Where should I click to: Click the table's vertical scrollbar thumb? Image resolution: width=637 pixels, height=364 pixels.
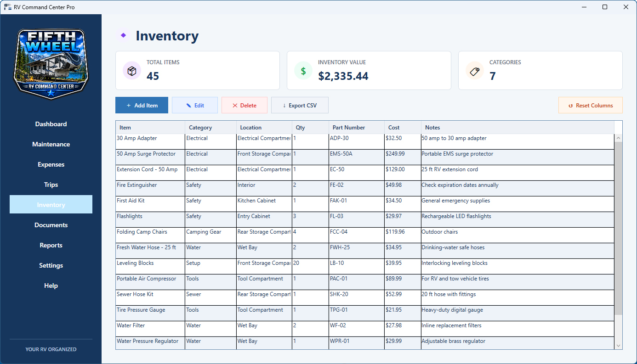coord(618,229)
